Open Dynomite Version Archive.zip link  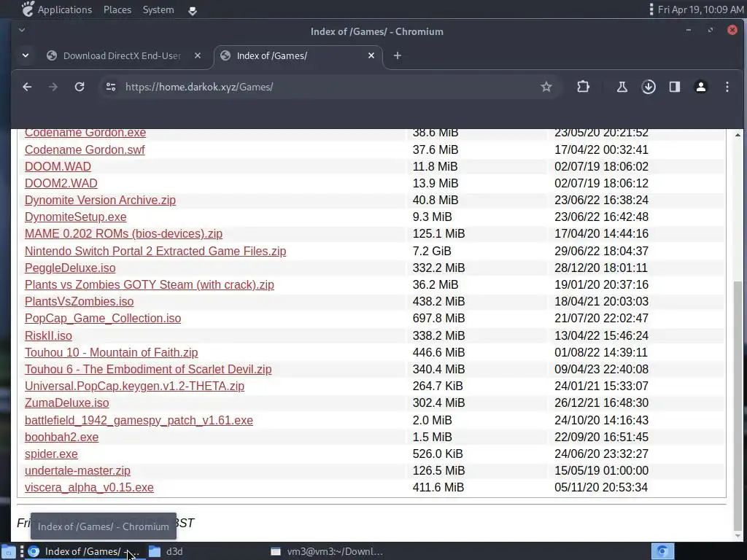click(x=100, y=200)
